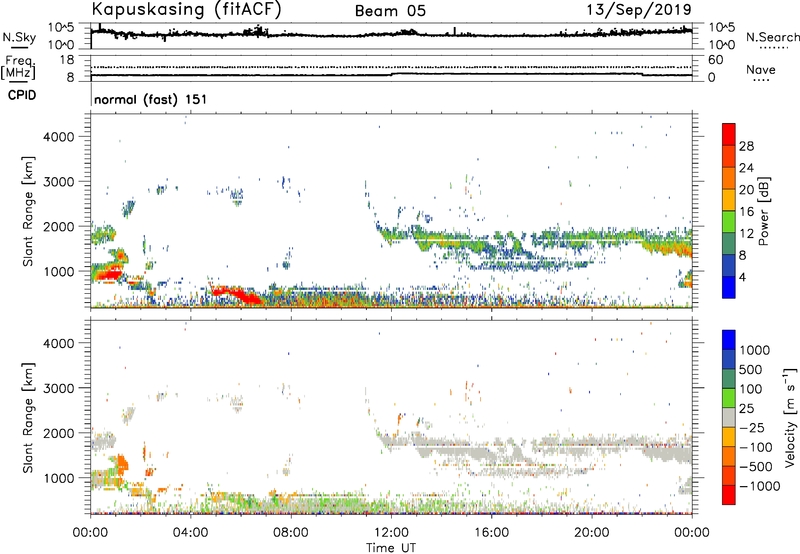Click the '04:00' time tick label
Viewport: 800px width, 554px height.
click(190, 533)
